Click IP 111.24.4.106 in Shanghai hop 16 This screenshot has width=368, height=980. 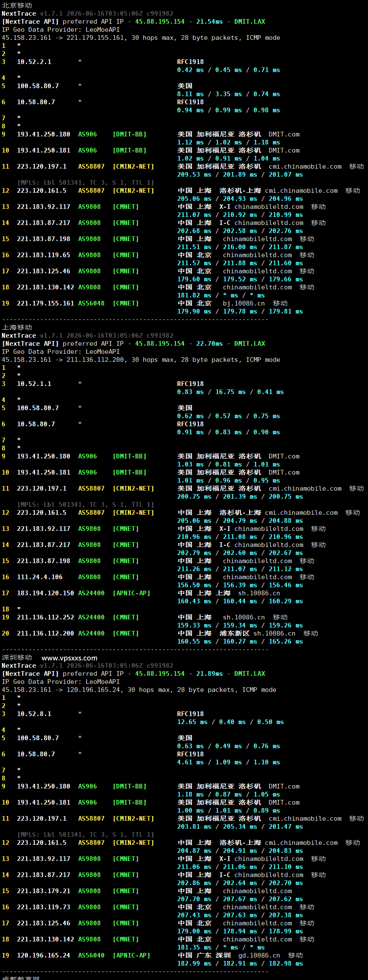pos(40,577)
